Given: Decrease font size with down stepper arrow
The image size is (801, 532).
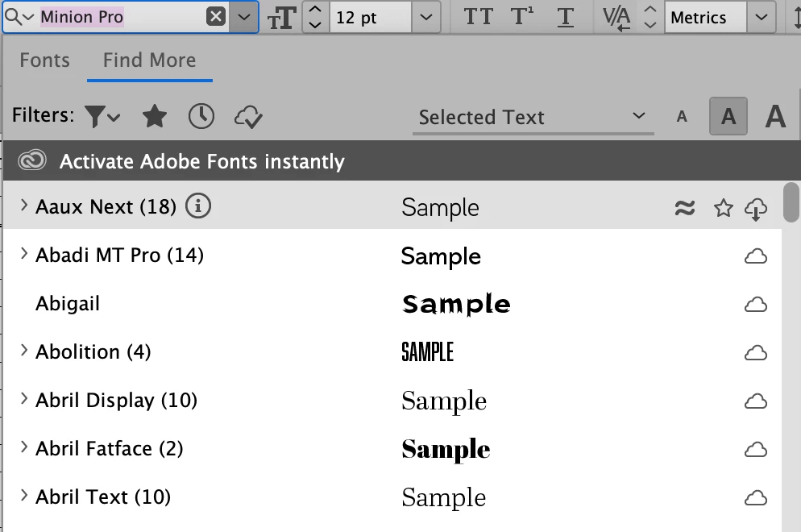Looking at the screenshot, I should click(316, 24).
